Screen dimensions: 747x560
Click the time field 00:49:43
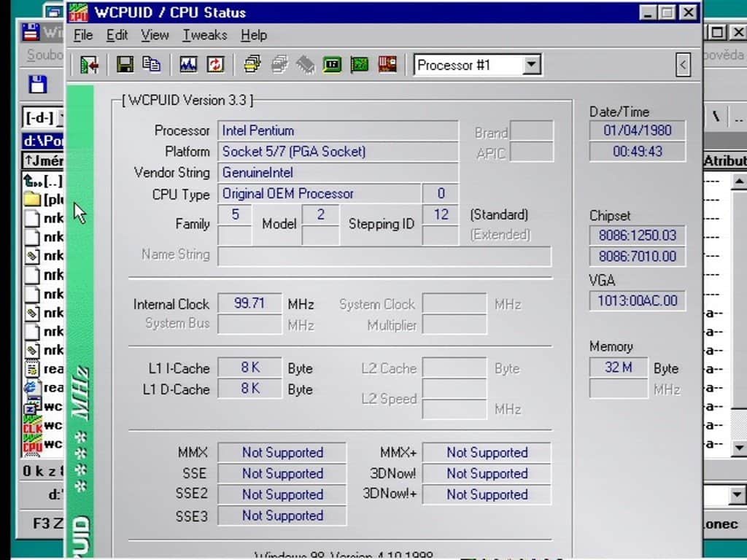point(638,152)
